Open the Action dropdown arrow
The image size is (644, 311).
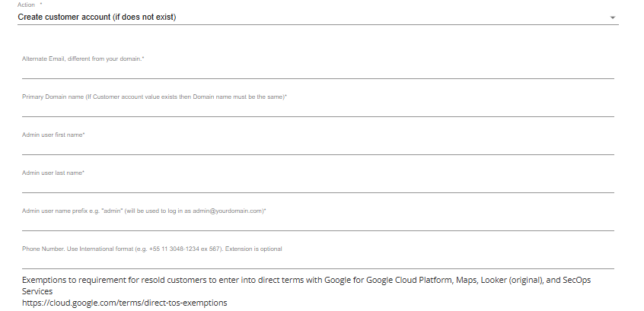(612, 17)
